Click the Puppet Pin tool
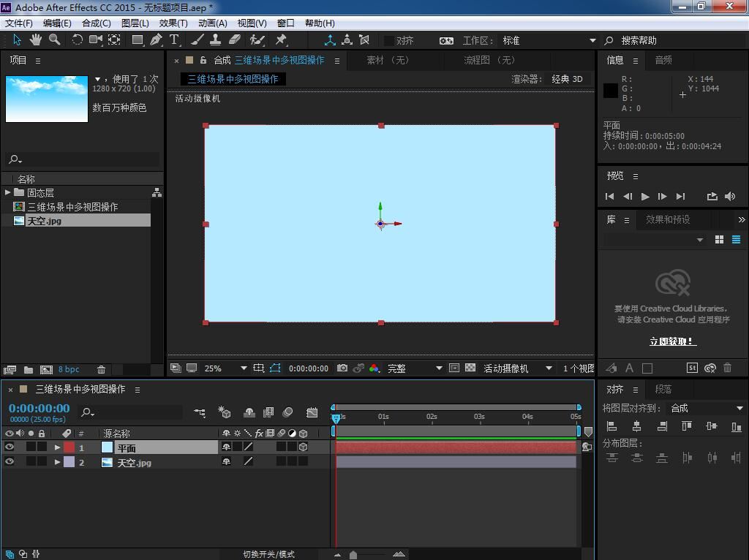The image size is (749, 560). 281,40
